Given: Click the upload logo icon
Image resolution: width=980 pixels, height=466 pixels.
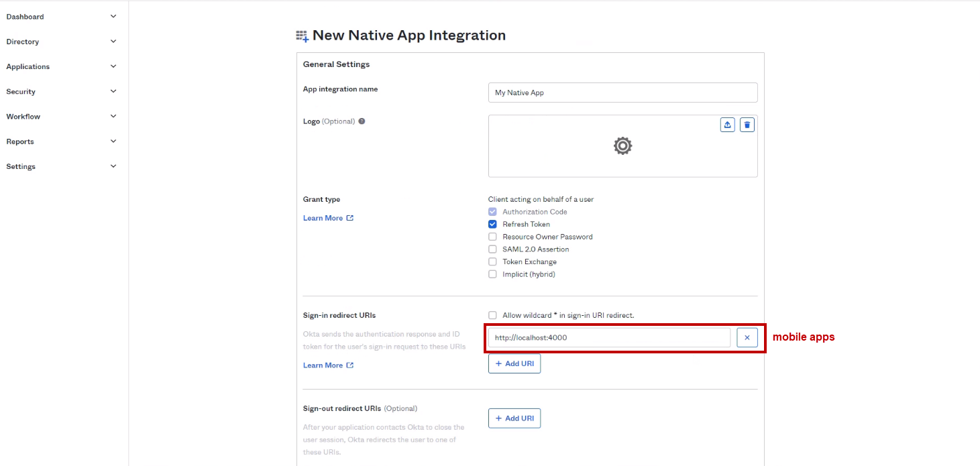Looking at the screenshot, I should pyautogui.click(x=727, y=125).
